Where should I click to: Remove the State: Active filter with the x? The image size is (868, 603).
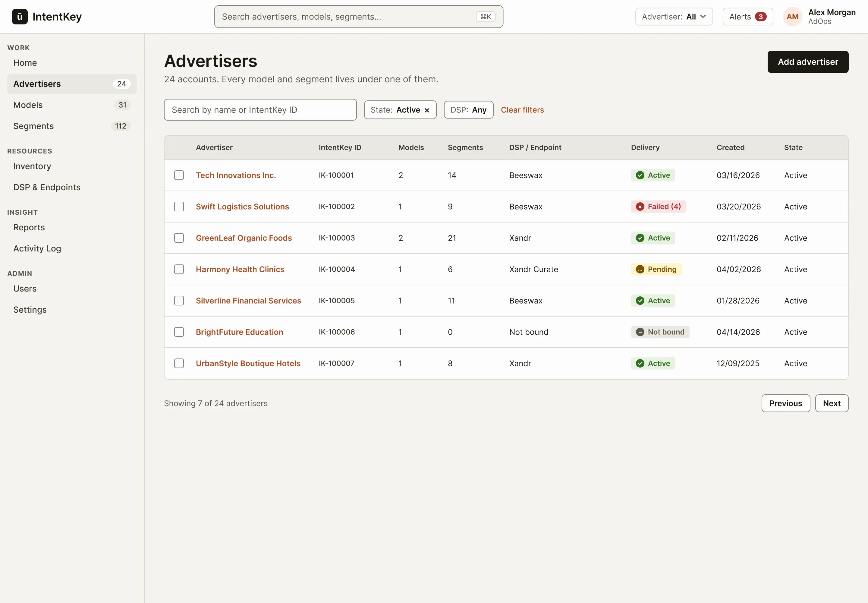click(x=427, y=110)
